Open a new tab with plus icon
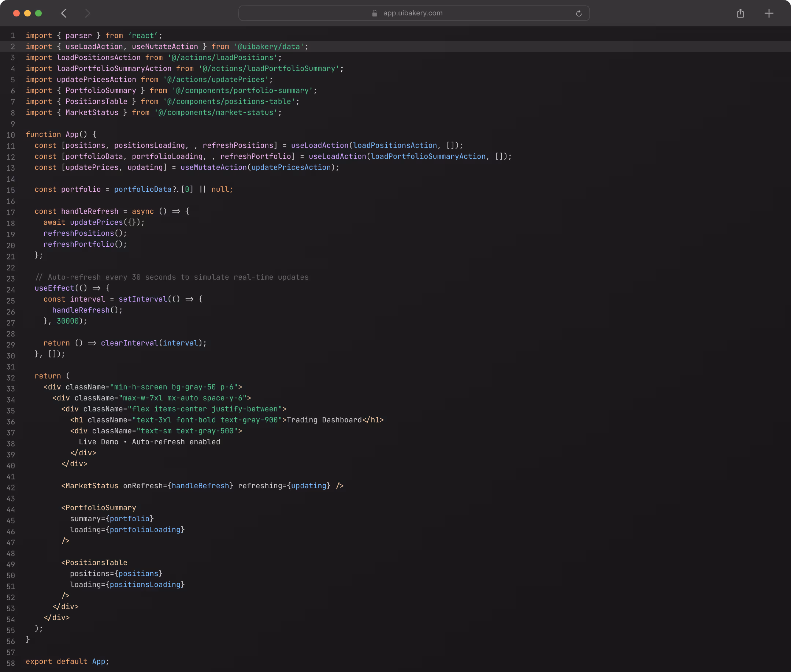The height and width of the screenshot is (672, 791). (x=769, y=13)
